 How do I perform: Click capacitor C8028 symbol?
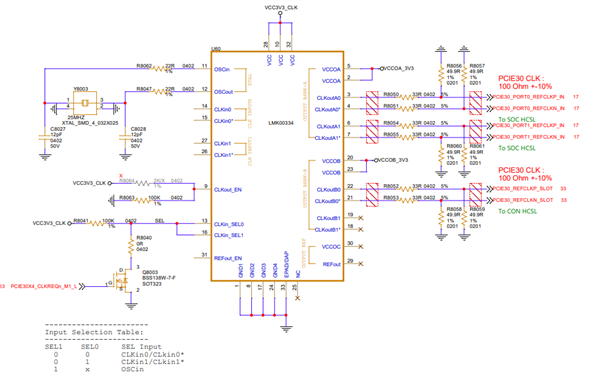click(x=125, y=137)
